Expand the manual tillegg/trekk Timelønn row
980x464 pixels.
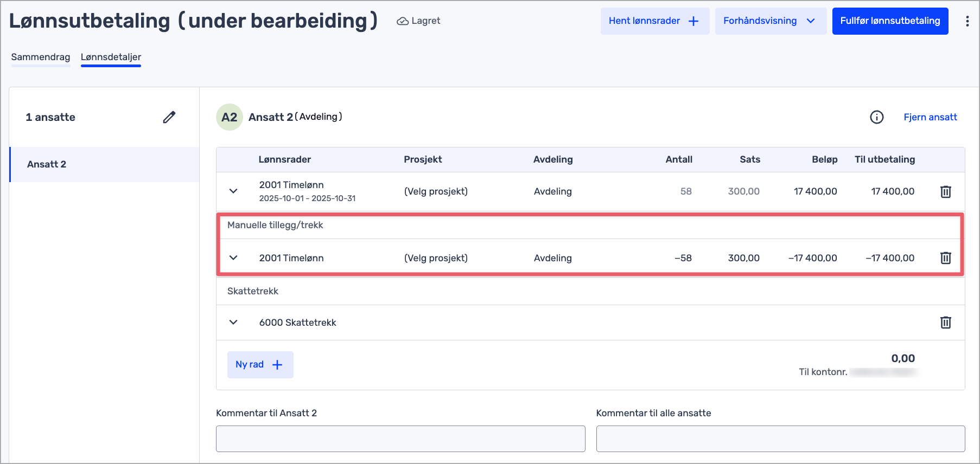tap(233, 258)
